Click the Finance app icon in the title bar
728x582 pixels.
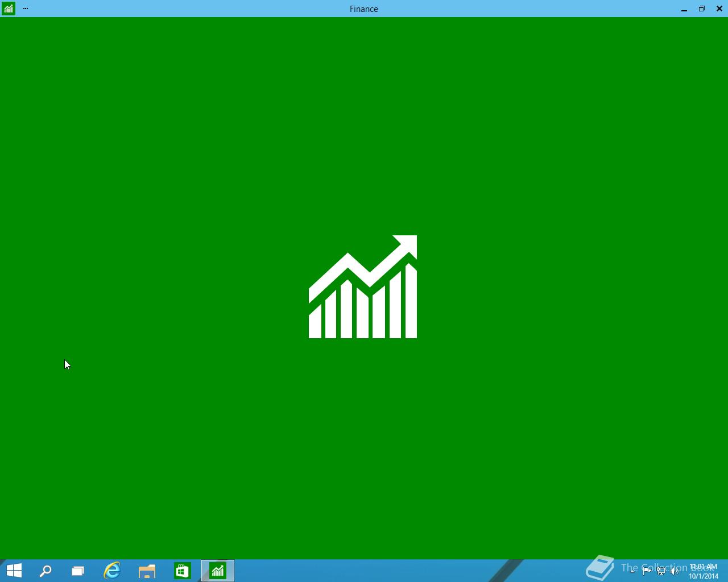click(9, 9)
